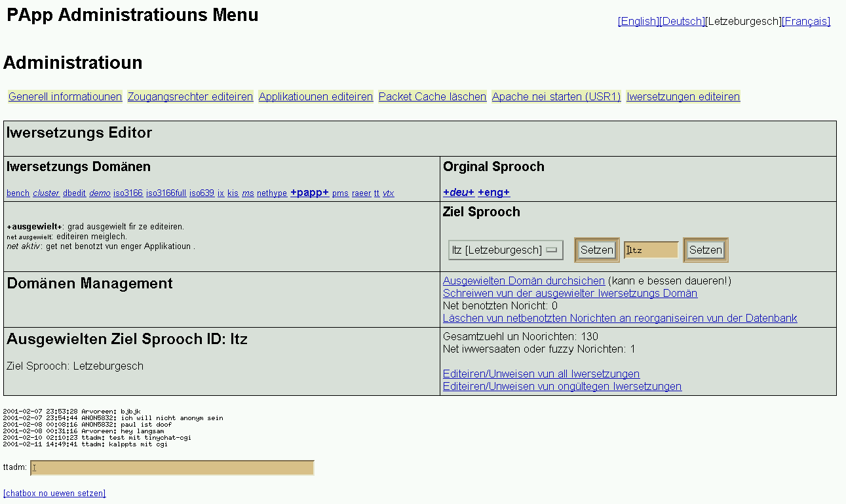Click the ttadm chat message input field
846x504 pixels.
click(x=172, y=468)
